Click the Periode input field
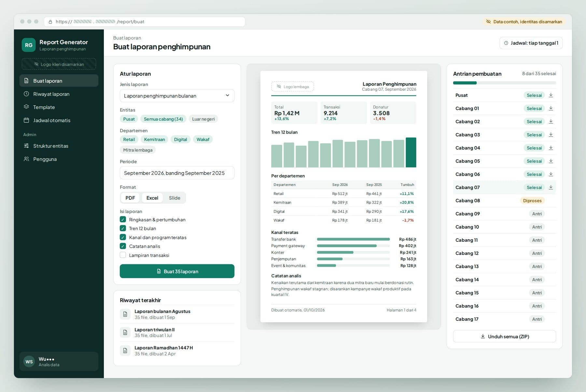586x392 pixels. pos(177,173)
